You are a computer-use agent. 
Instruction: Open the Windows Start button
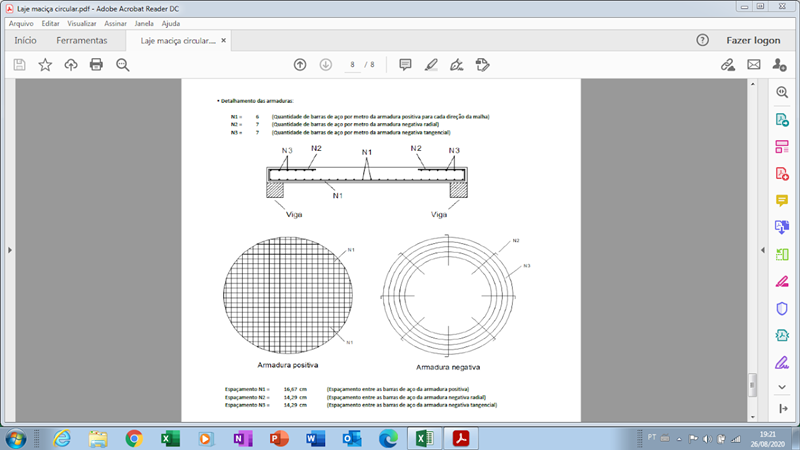coord(15,439)
